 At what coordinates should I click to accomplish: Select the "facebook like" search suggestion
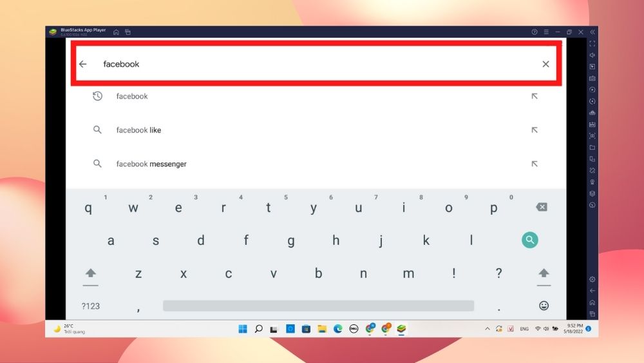pos(138,130)
